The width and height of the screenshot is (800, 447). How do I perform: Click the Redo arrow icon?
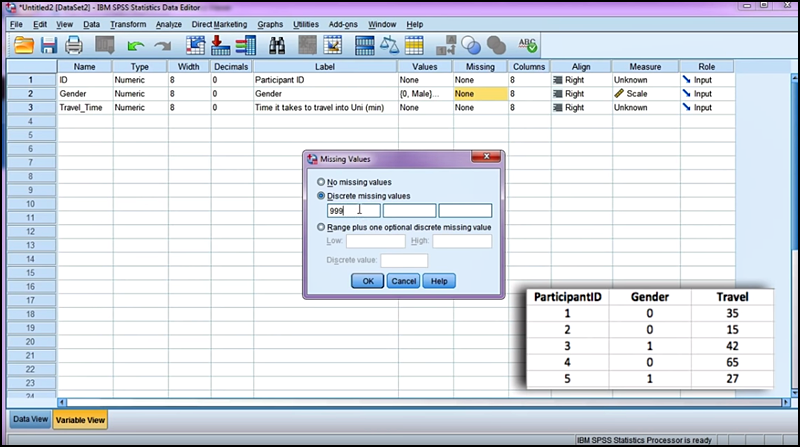click(x=163, y=46)
